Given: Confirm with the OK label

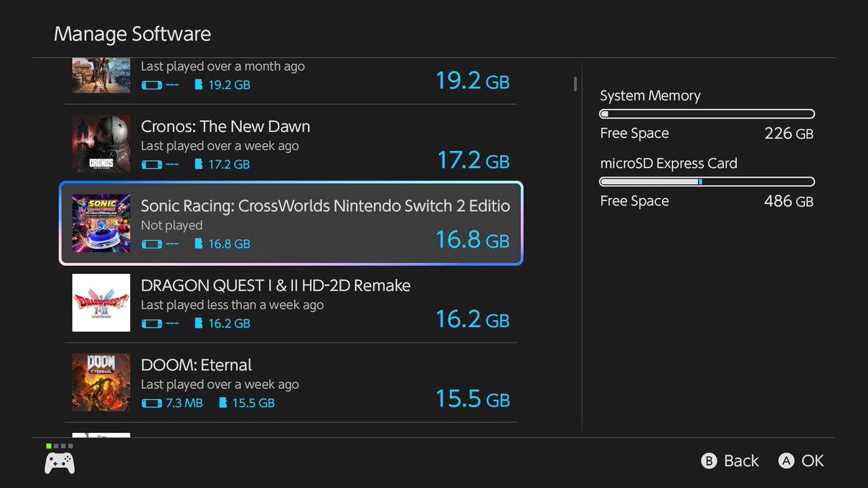Looking at the screenshot, I should click(x=812, y=461).
